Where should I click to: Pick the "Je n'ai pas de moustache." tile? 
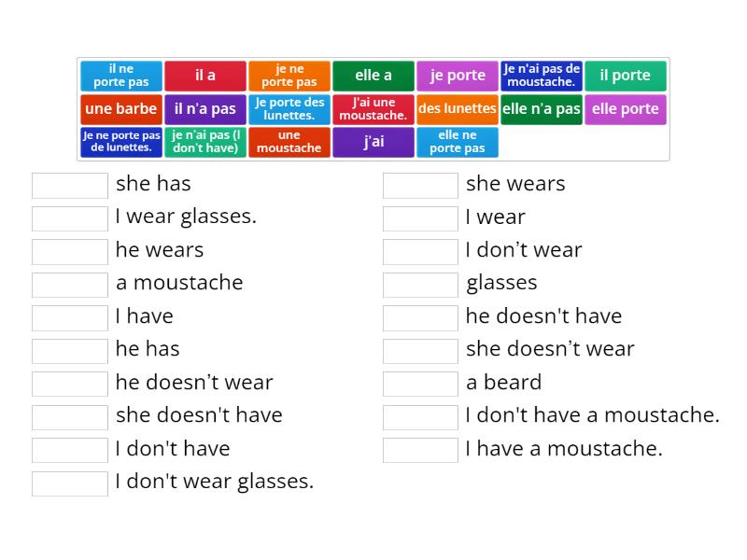[x=542, y=76]
